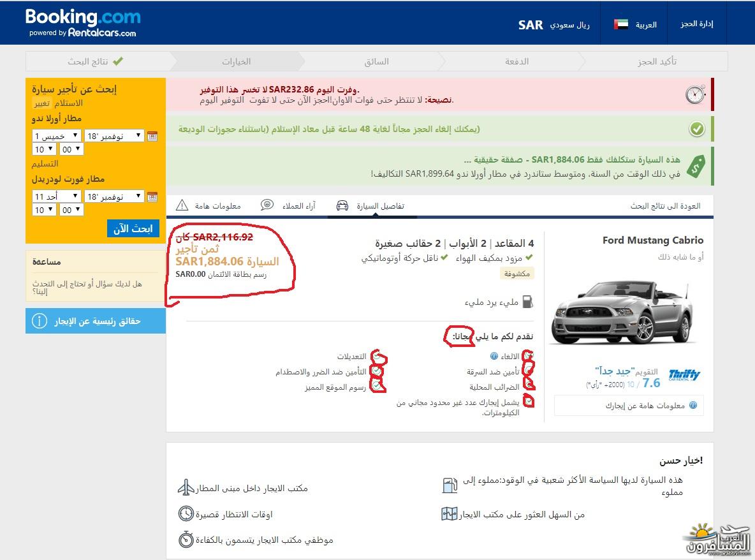Go to السائق booking step

(x=376, y=62)
